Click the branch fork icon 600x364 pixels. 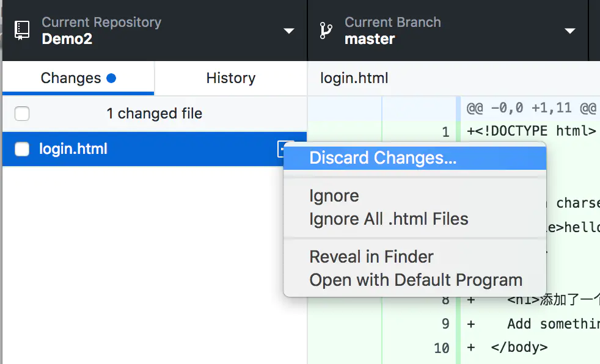coord(327,29)
